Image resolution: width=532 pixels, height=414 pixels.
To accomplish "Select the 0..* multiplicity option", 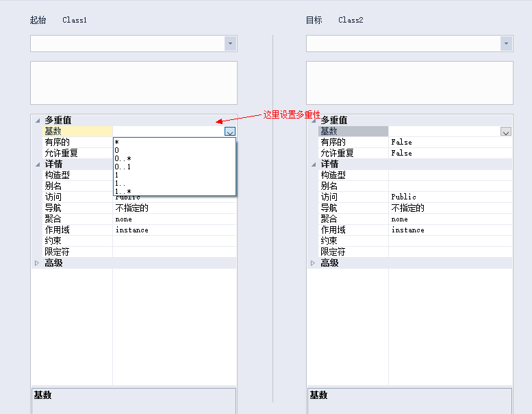I will tap(123, 158).
